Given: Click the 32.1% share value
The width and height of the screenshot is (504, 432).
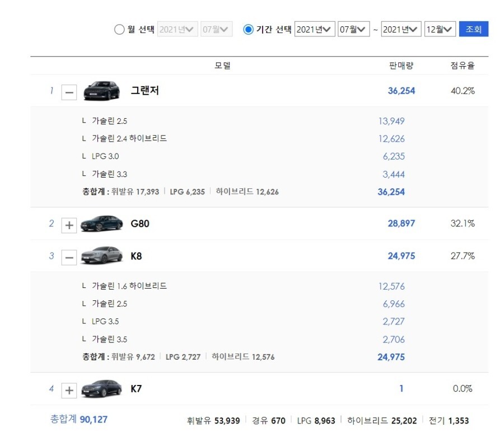Looking at the screenshot, I should [463, 224].
